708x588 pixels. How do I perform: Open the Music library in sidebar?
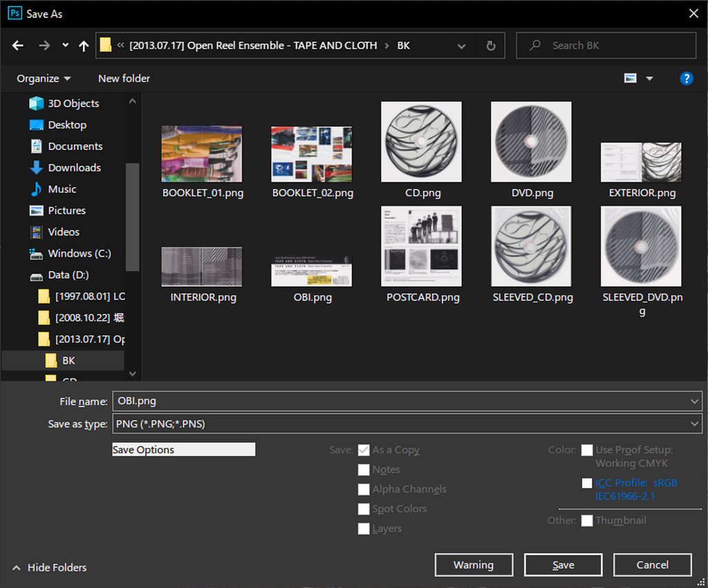(x=62, y=189)
